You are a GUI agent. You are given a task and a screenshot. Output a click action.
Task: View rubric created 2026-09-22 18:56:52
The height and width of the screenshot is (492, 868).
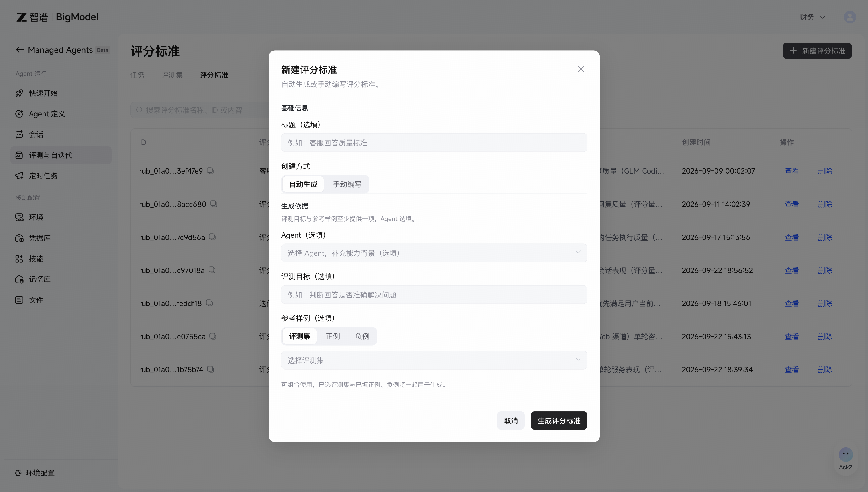click(792, 270)
